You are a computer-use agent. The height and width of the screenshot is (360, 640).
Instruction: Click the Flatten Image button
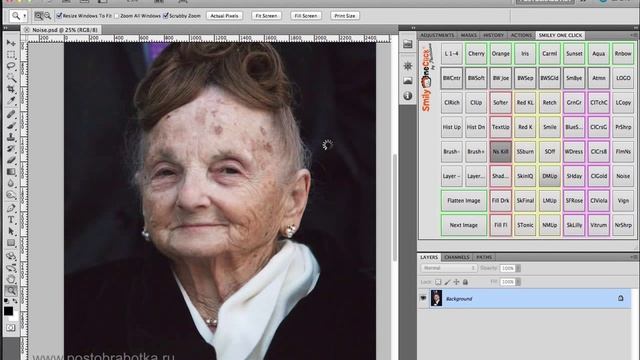coord(464,201)
